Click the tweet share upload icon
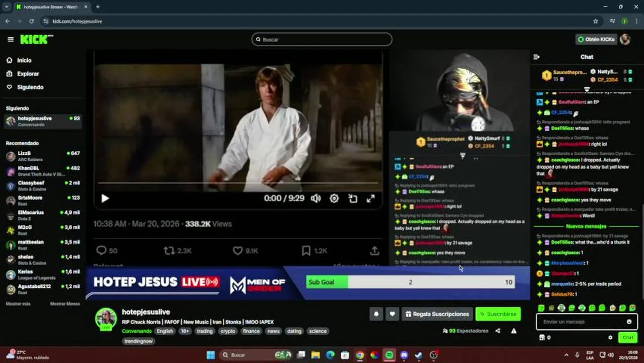Screen dimensions: 644x363 click(374, 251)
